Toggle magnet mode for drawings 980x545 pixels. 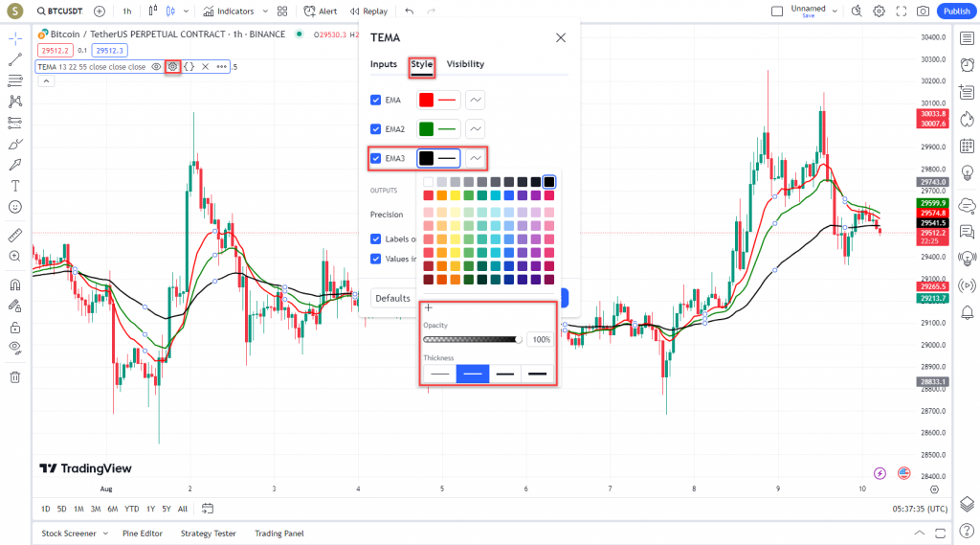[x=15, y=284]
